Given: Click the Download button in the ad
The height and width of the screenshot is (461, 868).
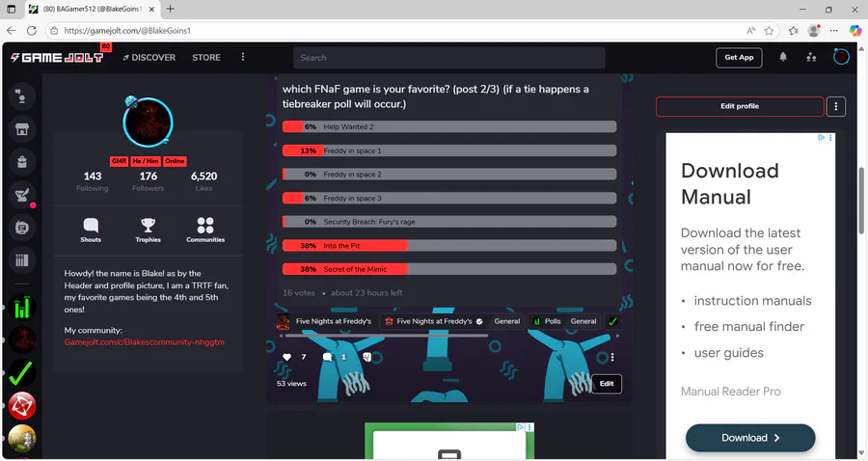Looking at the screenshot, I should pyautogui.click(x=750, y=438).
